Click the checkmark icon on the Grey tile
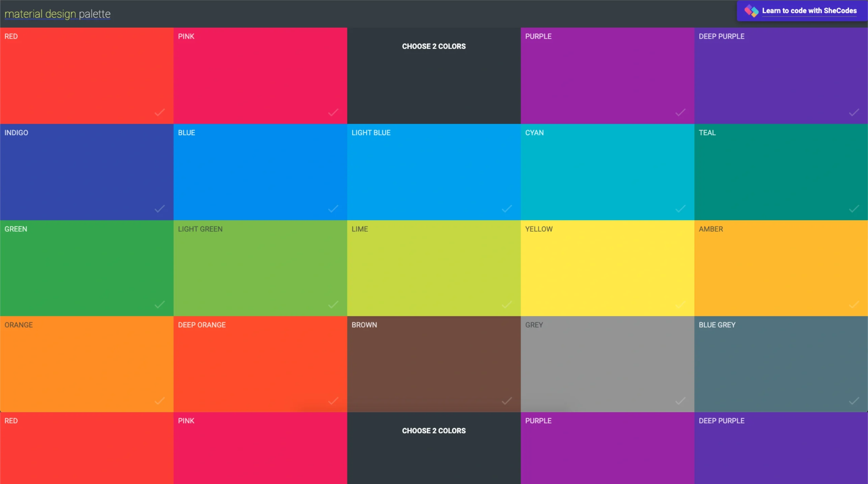868x484 pixels. point(680,401)
